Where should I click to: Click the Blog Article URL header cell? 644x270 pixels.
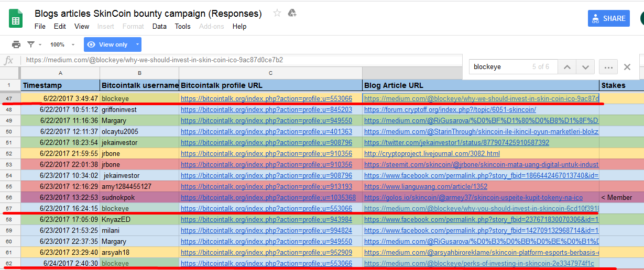click(x=481, y=85)
